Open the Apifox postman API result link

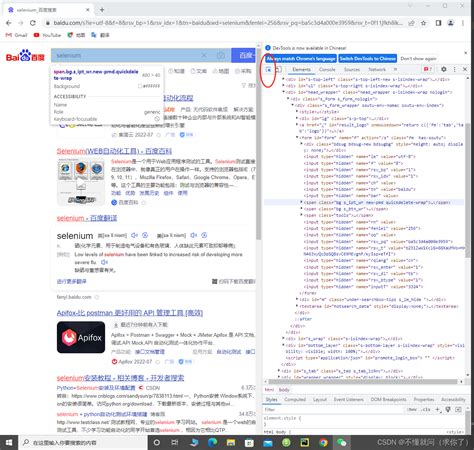click(130, 313)
